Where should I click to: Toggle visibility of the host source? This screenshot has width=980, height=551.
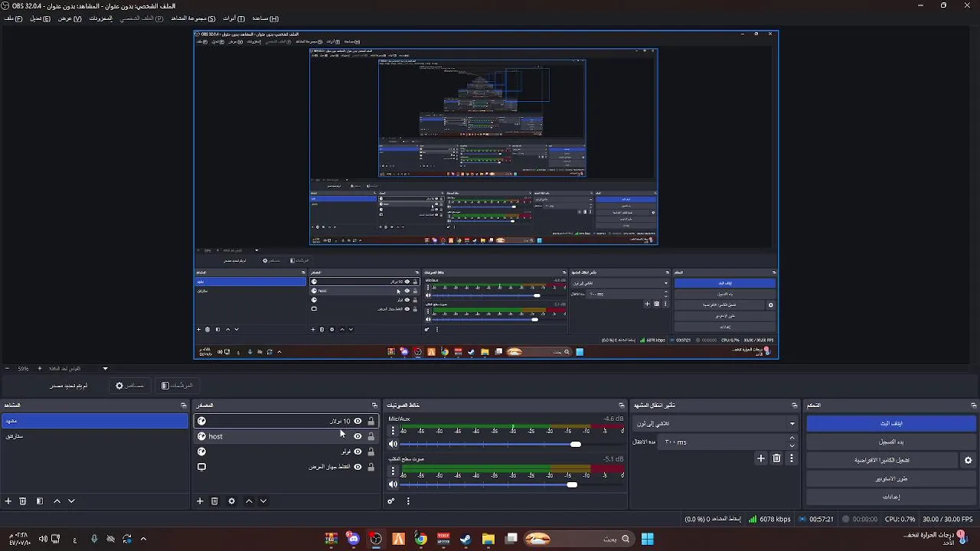[x=358, y=436]
